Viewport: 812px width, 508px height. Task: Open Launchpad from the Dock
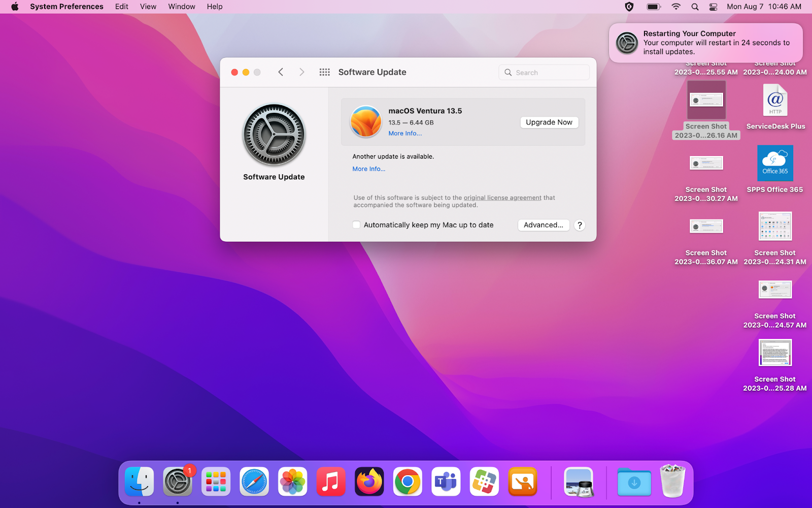[216, 482]
